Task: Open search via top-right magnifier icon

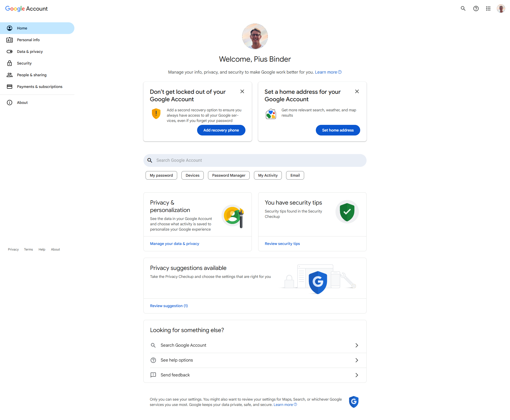Action: (463, 9)
